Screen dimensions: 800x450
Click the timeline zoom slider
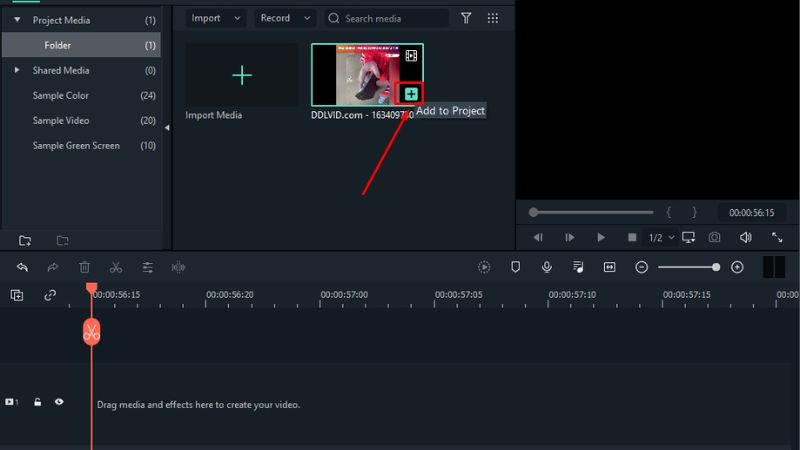689,267
